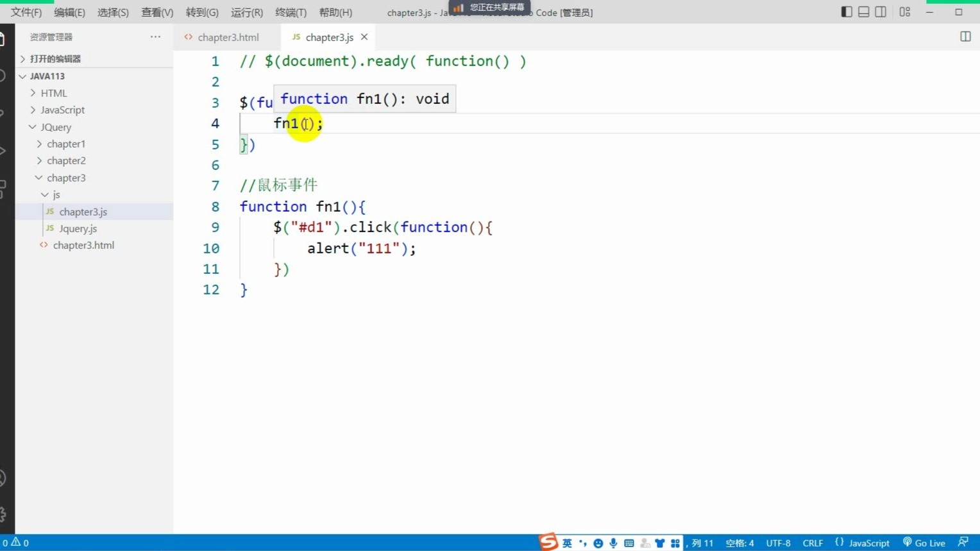Expand the chapter1 folder
Image resolution: width=980 pixels, height=551 pixels.
pos(94,144)
